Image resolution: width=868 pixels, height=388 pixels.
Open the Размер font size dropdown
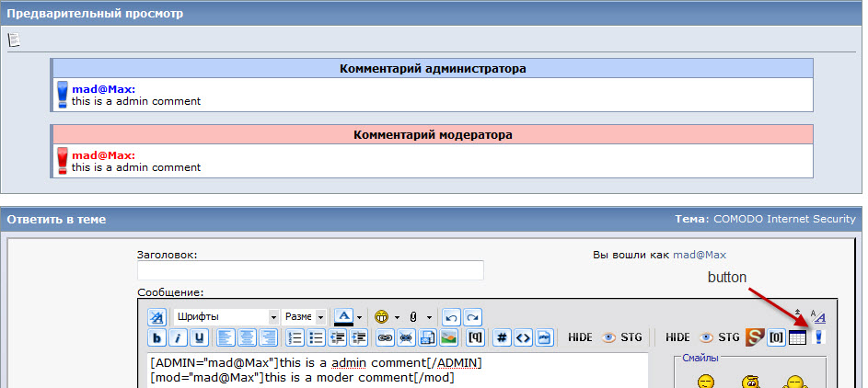click(x=304, y=316)
